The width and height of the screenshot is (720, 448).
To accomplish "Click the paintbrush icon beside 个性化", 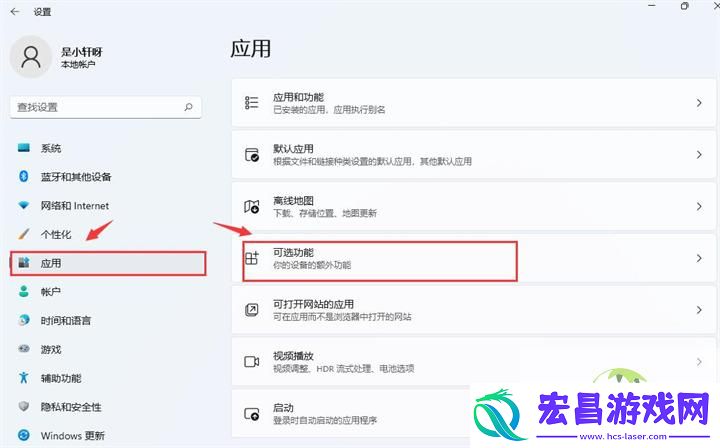I will (x=23, y=234).
